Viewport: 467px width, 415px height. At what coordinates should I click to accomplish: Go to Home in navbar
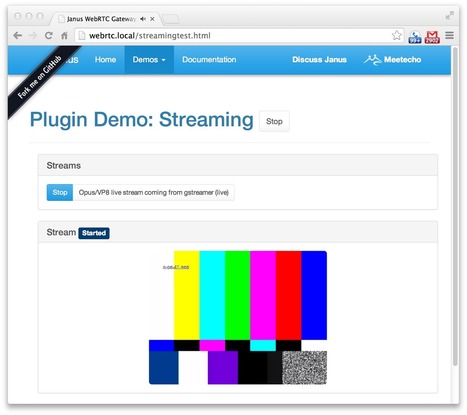point(105,60)
